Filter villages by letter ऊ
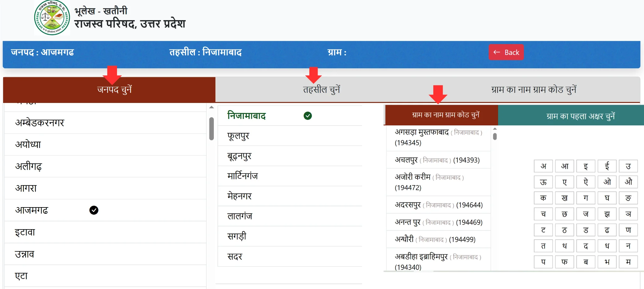This screenshot has width=644, height=289. click(543, 182)
